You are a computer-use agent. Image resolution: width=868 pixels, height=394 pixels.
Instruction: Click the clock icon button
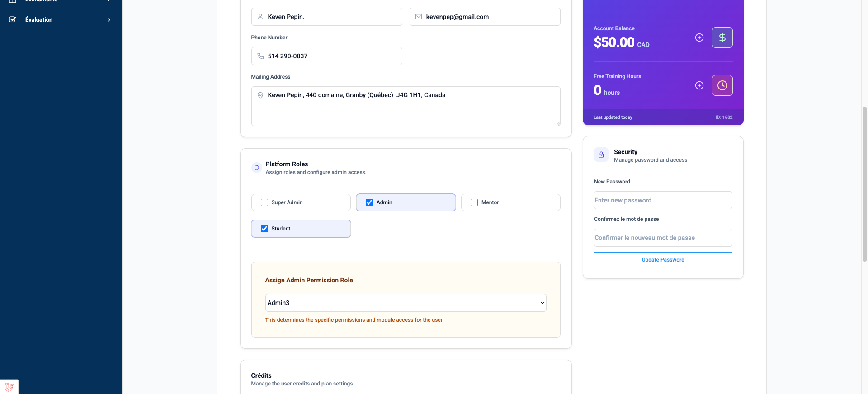(x=722, y=85)
